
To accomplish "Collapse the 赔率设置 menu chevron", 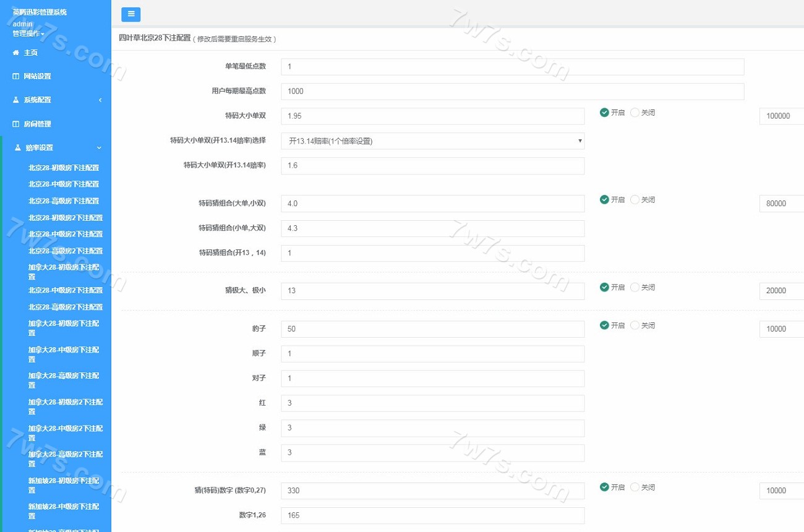I will (x=99, y=148).
